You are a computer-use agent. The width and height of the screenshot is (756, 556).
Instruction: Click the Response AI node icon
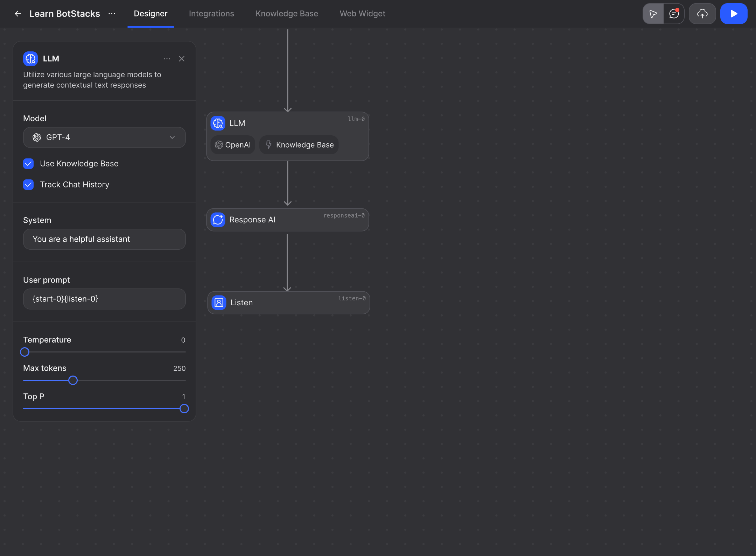[x=218, y=220]
